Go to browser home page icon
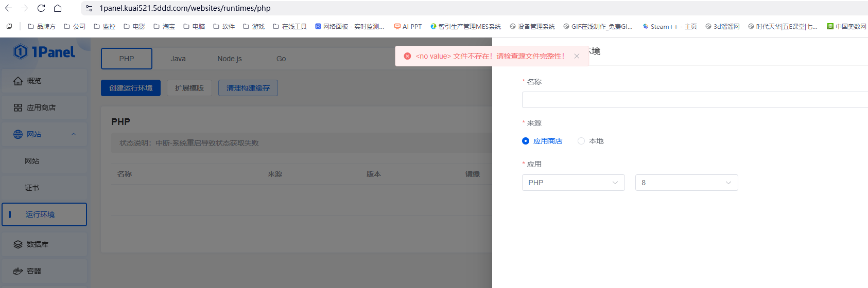The image size is (868, 288). click(x=58, y=8)
